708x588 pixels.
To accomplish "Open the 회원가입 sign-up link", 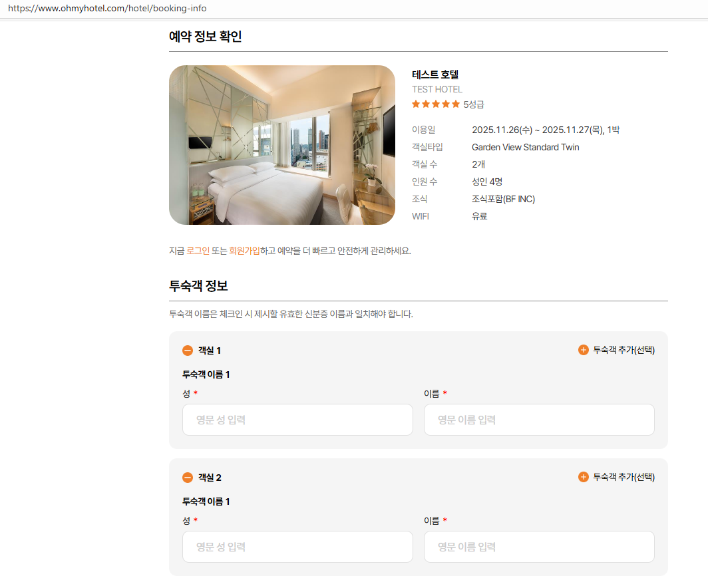I will click(244, 251).
